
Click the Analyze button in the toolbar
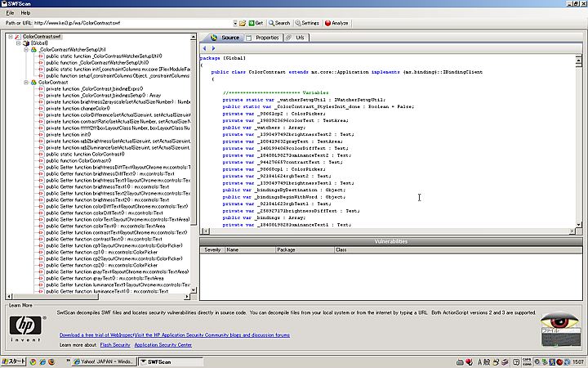(x=336, y=23)
